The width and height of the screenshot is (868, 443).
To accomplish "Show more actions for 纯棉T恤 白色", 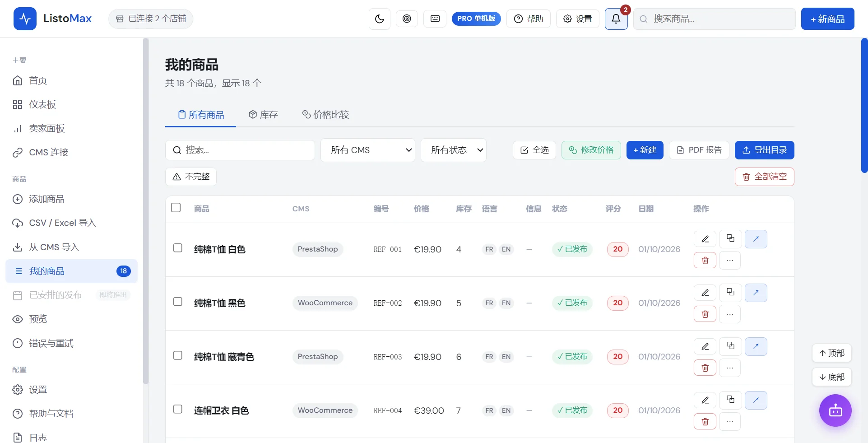I will click(x=730, y=260).
